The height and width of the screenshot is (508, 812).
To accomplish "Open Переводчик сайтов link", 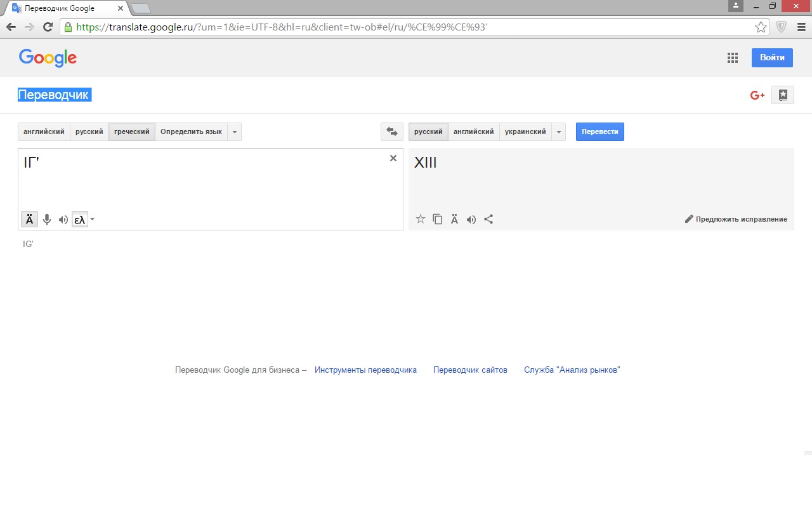I will pos(470,370).
